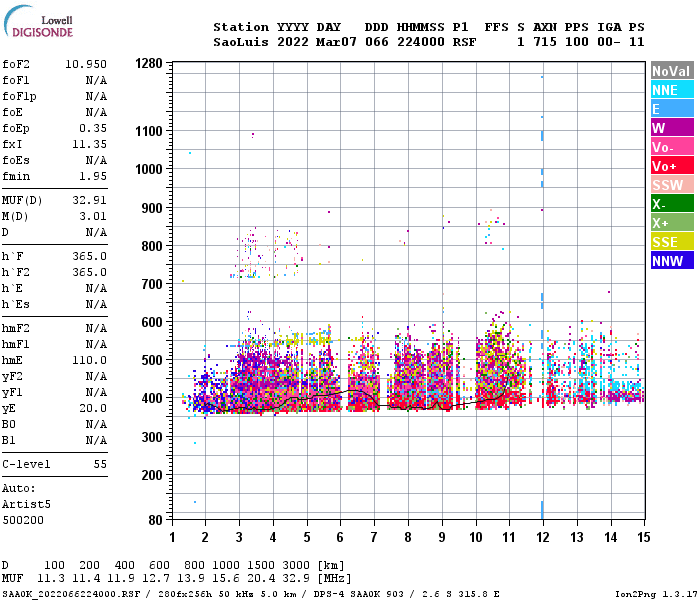Click the 15 MHz frequency axis label
The image size is (700, 600).
point(644,537)
